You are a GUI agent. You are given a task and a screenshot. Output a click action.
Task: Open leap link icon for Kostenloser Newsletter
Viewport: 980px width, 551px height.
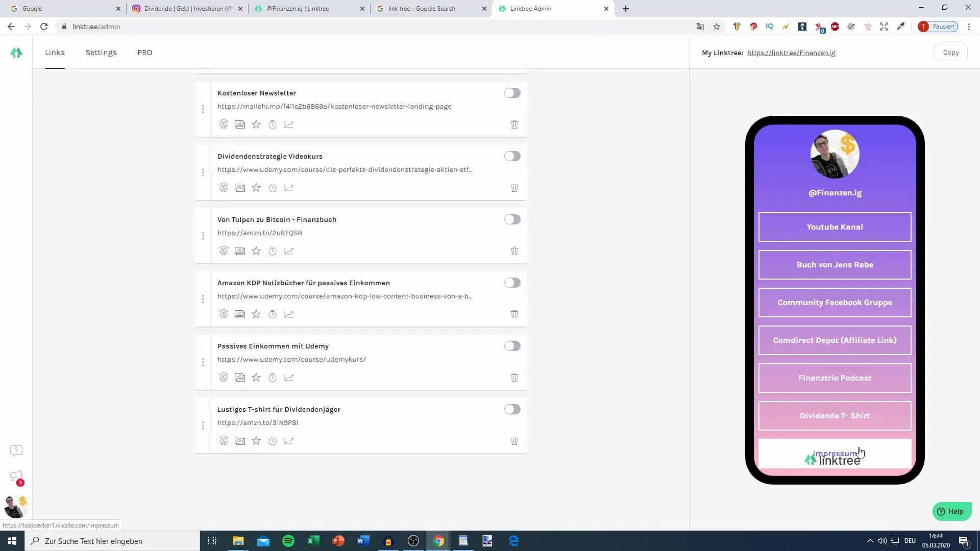coord(224,124)
